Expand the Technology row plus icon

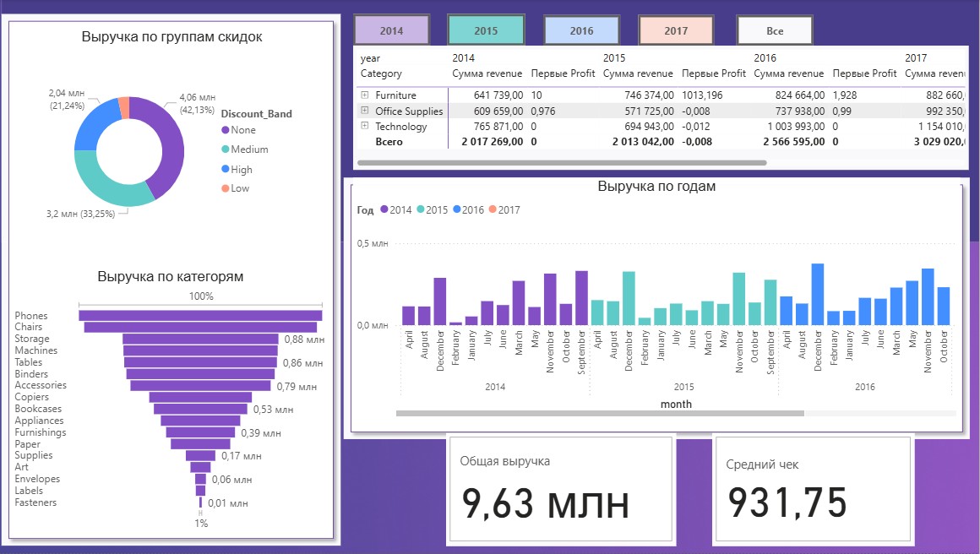pos(365,126)
